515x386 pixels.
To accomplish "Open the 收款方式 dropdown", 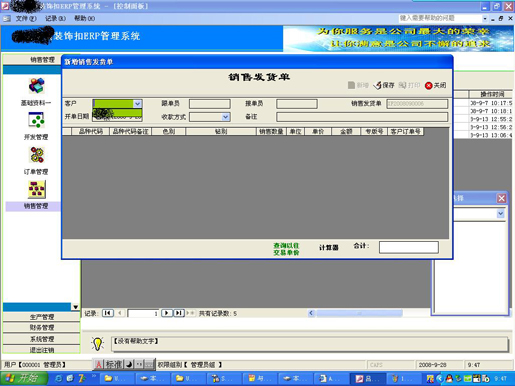I will 226,117.
